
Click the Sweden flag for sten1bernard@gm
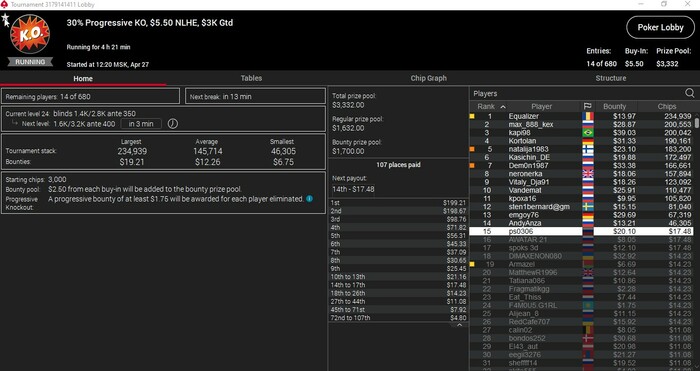[x=588, y=207]
